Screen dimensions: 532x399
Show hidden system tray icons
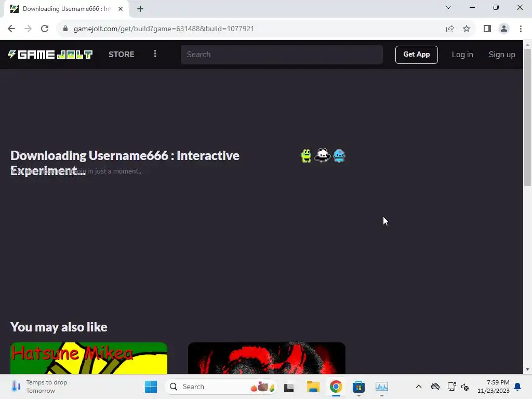pyautogui.click(x=419, y=387)
